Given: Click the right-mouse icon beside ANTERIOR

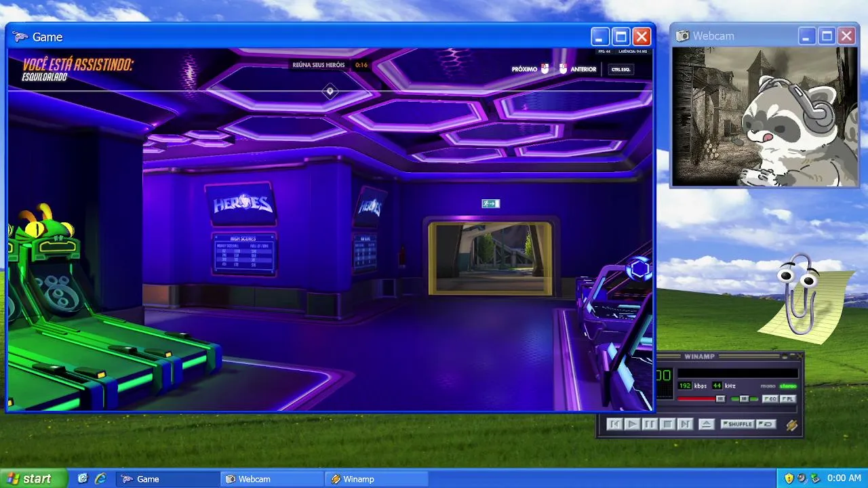Looking at the screenshot, I should [x=563, y=68].
